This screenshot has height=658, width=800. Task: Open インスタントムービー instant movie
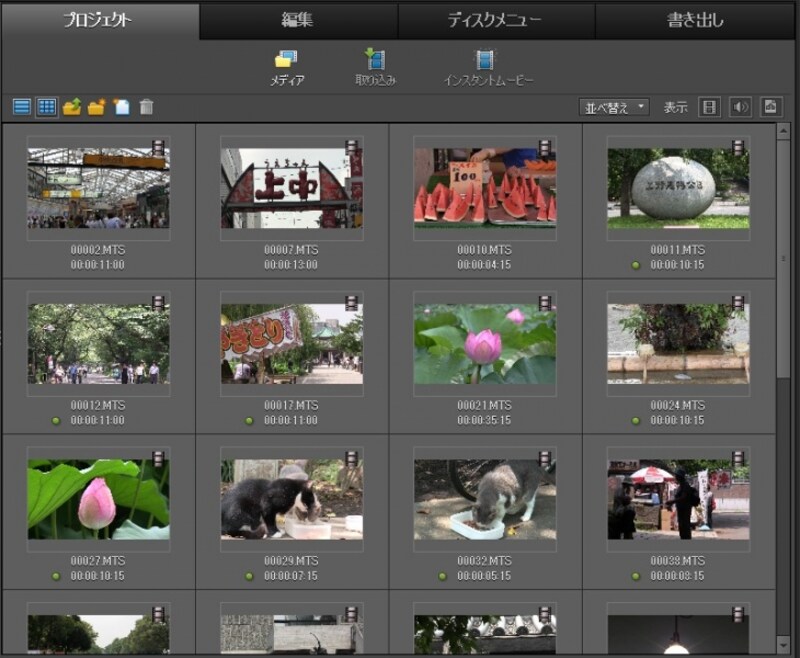click(488, 67)
